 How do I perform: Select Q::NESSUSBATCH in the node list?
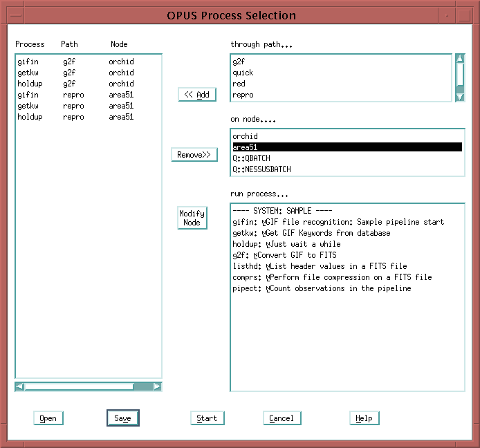(x=261, y=169)
